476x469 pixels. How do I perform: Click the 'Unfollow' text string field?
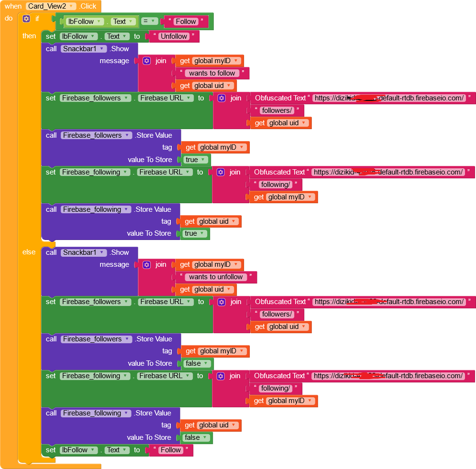174,36
